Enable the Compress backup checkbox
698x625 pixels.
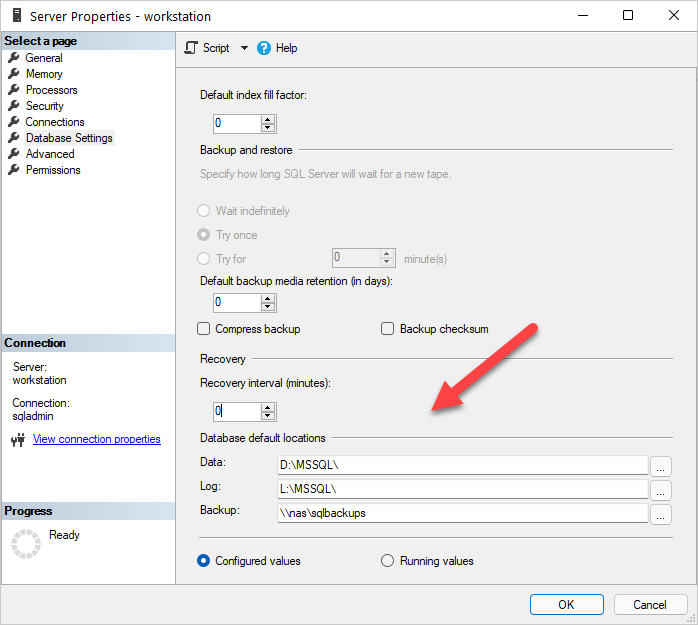(x=203, y=329)
